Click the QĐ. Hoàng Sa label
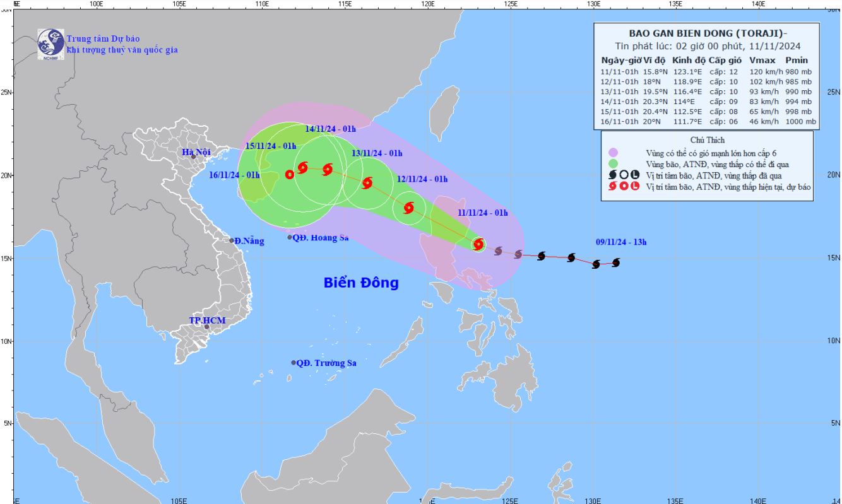Viewport: 842px width, 504px height. [x=321, y=238]
